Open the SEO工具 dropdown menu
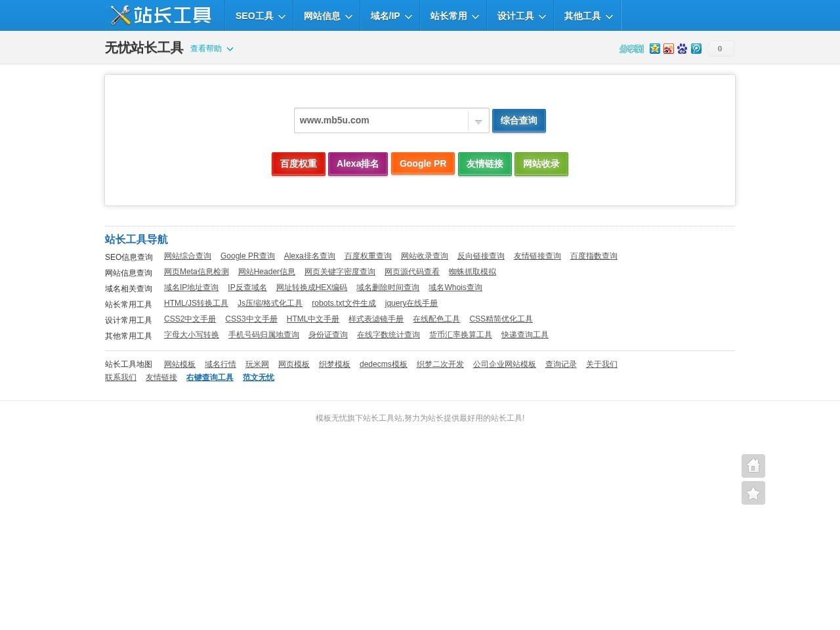The width and height of the screenshot is (840, 630). 259,16
